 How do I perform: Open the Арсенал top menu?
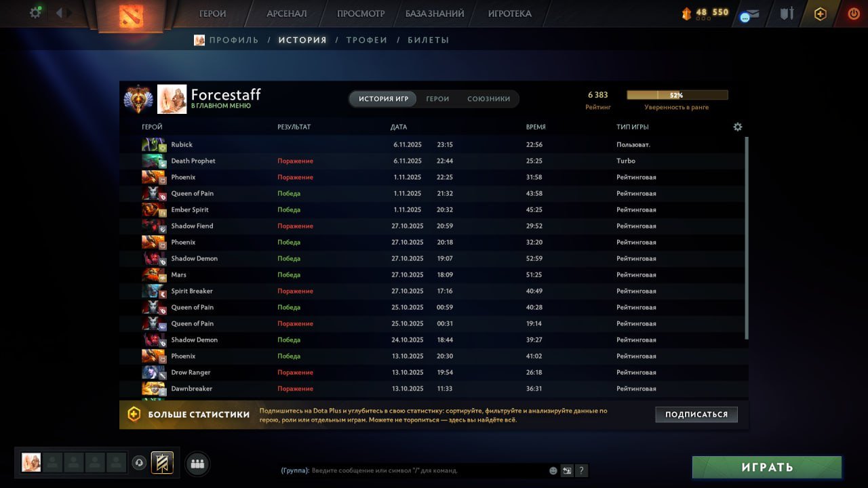point(286,14)
